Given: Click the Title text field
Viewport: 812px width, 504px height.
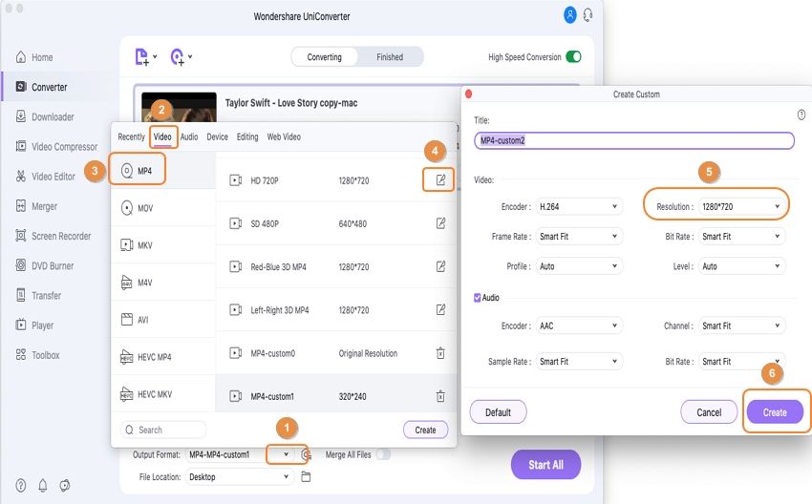Looking at the screenshot, I should coord(634,140).
